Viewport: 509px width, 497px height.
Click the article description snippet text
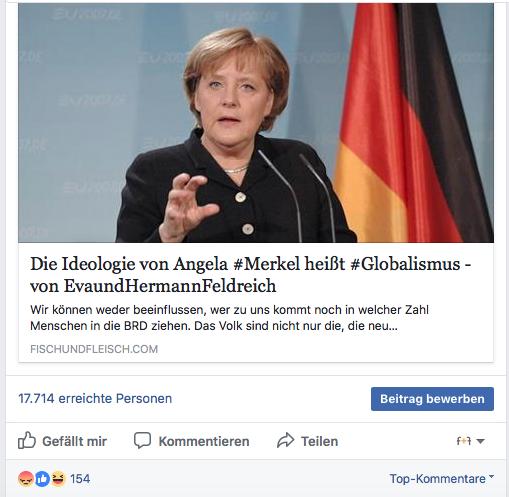pos(230,318)
